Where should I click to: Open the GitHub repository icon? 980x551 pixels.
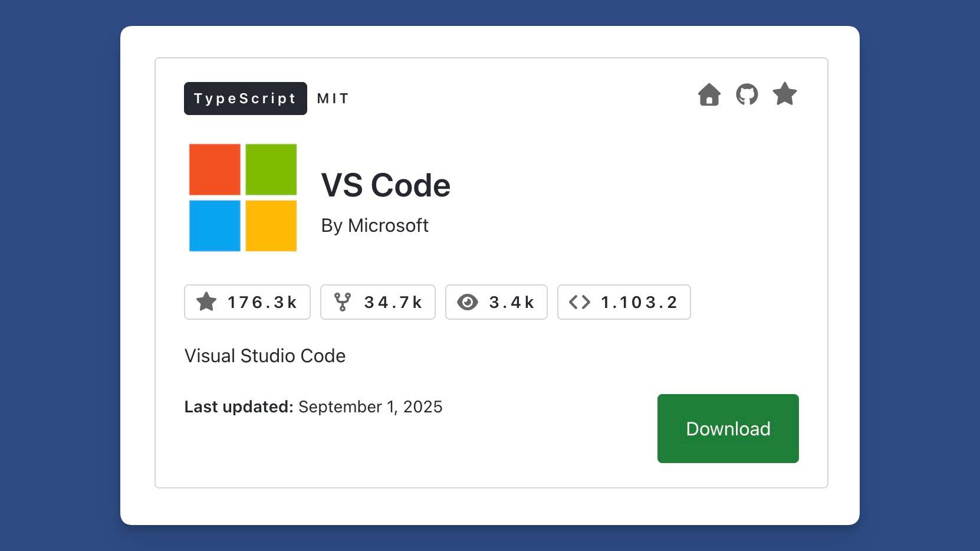(747, 94)
